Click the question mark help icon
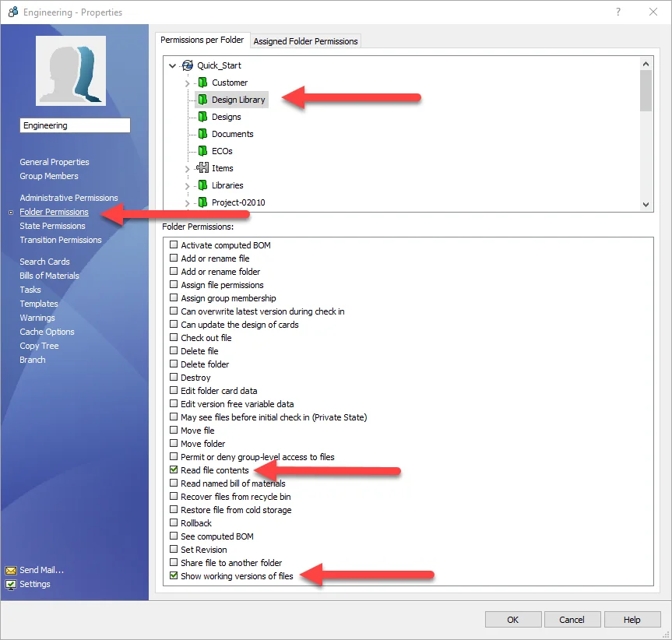Screen dimensions: 672x640 pos(618,12)
